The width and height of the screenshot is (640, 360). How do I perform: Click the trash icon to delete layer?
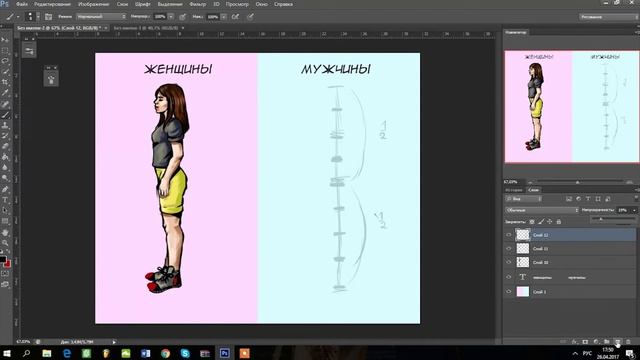(x=629, y=341)
